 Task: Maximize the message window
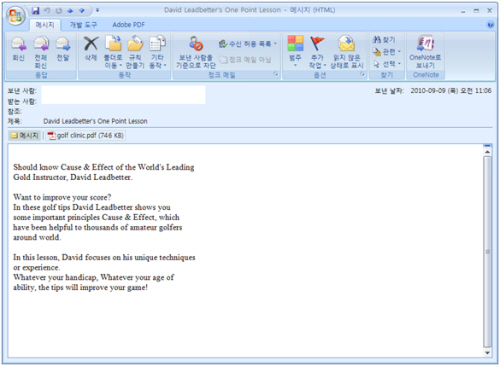click(476, 11)
